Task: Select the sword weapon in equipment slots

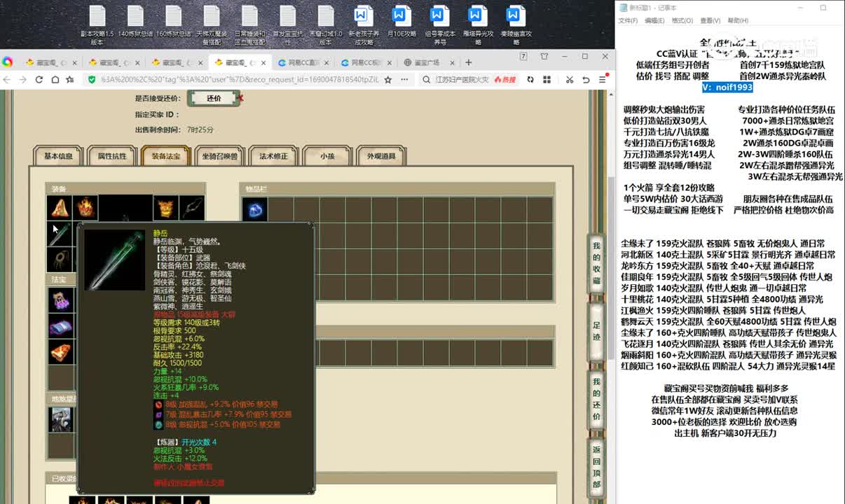Action: 60,234
